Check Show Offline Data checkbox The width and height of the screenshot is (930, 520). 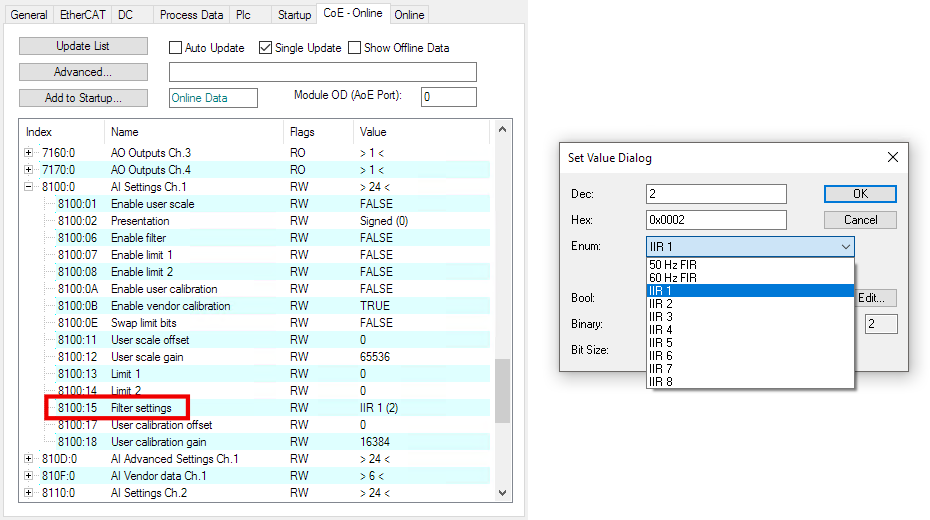coord(355,47)
